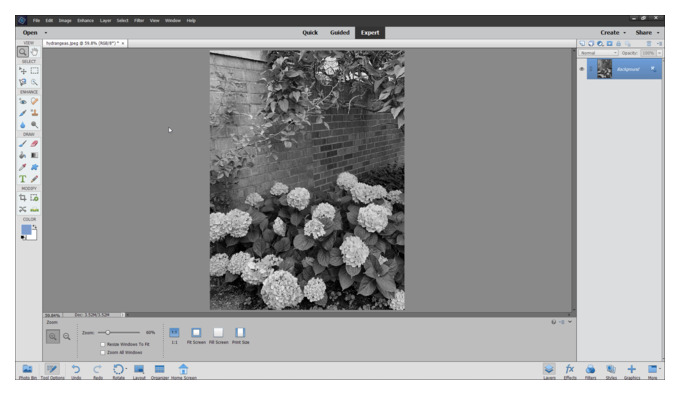Click the Open button
680x395 pixels.
coord(30,33)
